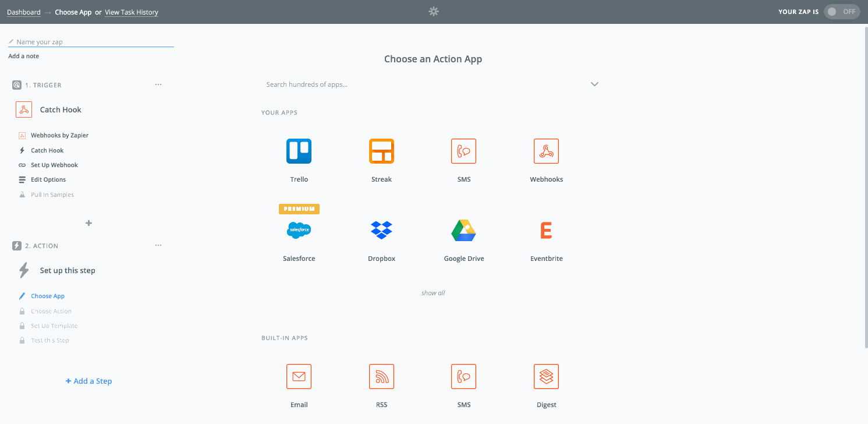Select the Salesforce premium app icon
This screenshot has height=424, width=868.
pyautogui.click(x=299, y=230)
